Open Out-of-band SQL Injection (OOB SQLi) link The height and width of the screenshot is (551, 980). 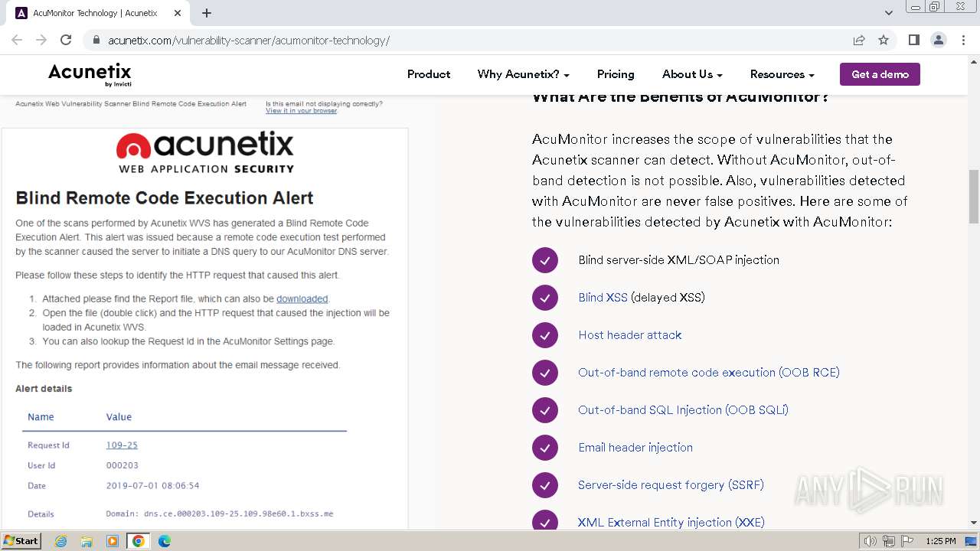(x=683, y=410)
